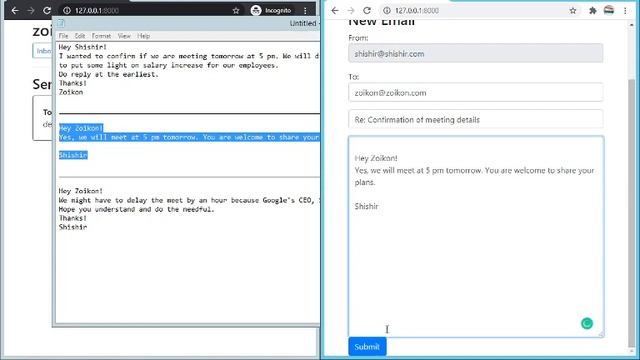
Task: Open Notepad File menu
Action: point(64,36)
